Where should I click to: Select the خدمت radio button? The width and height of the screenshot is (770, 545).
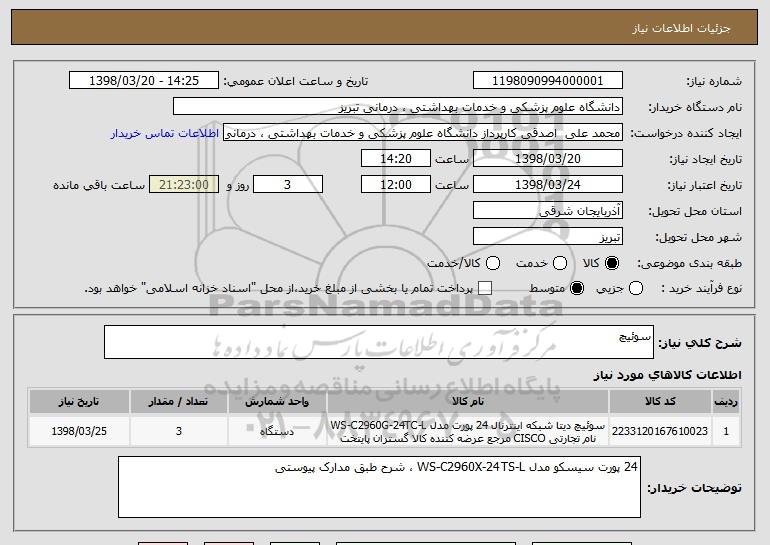click(x=560, y=264)
